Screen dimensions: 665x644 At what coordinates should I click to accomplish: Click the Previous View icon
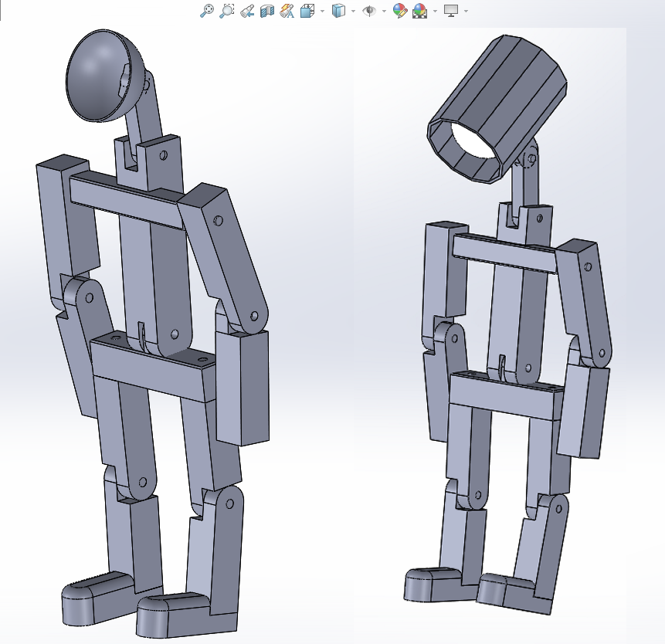(x=247, y=11)
